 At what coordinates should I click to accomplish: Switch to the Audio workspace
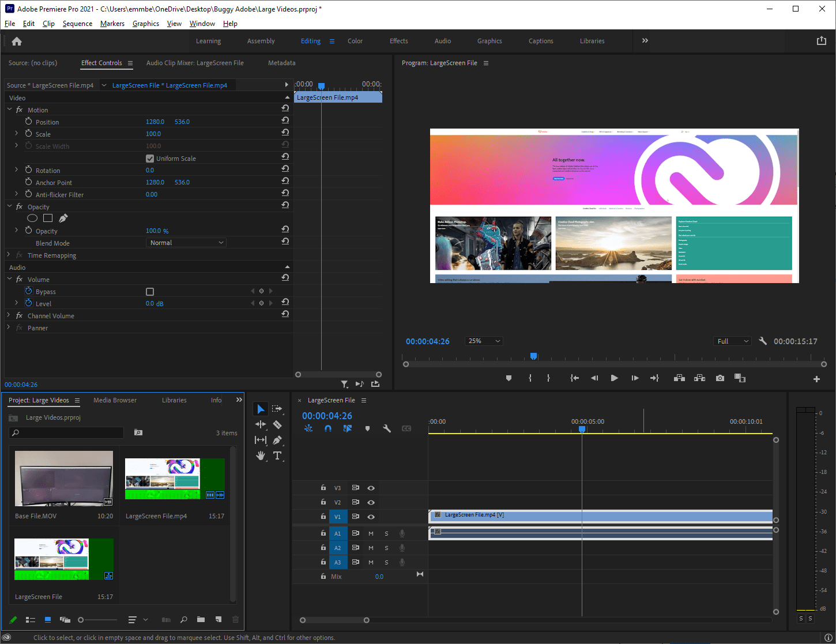click(443, 41)
